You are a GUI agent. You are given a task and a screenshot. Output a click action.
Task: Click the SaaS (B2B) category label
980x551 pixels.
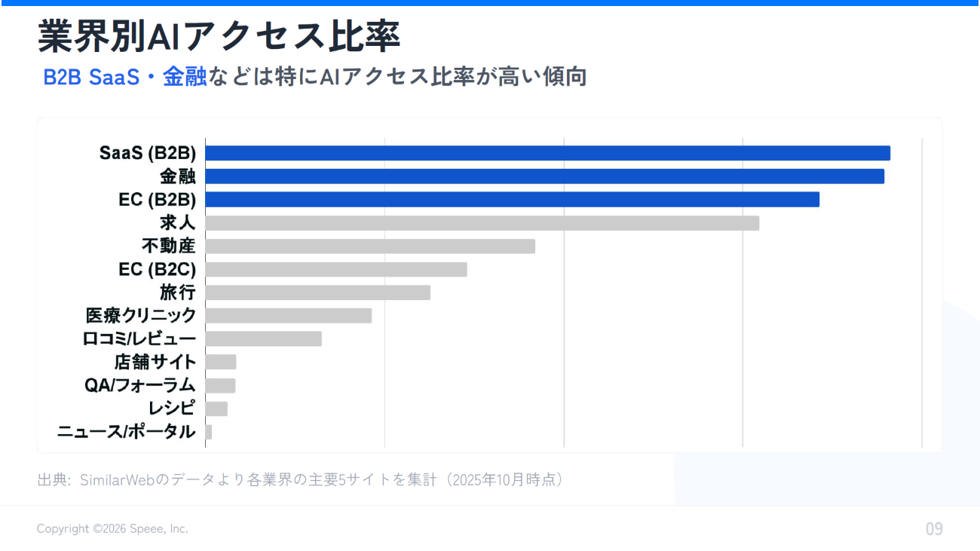coord(148,153)
